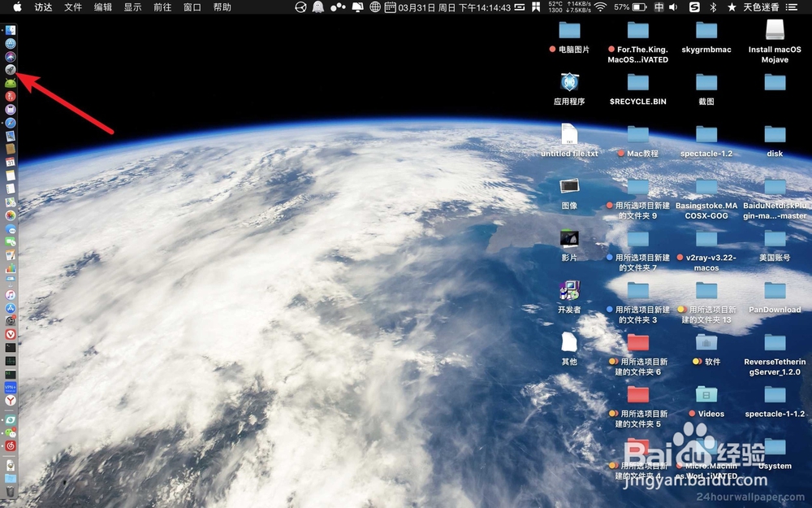The height and width of the screenshot is (508, 812).
Task: Click the Wi-Fi status icon
Action: point(600,7)
